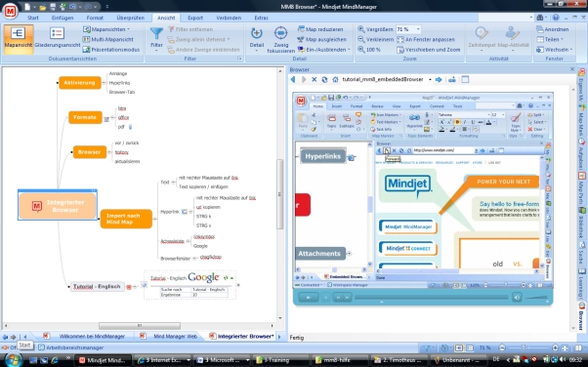Click Map reduzieren in Detail group

click(x=320, y=29)
